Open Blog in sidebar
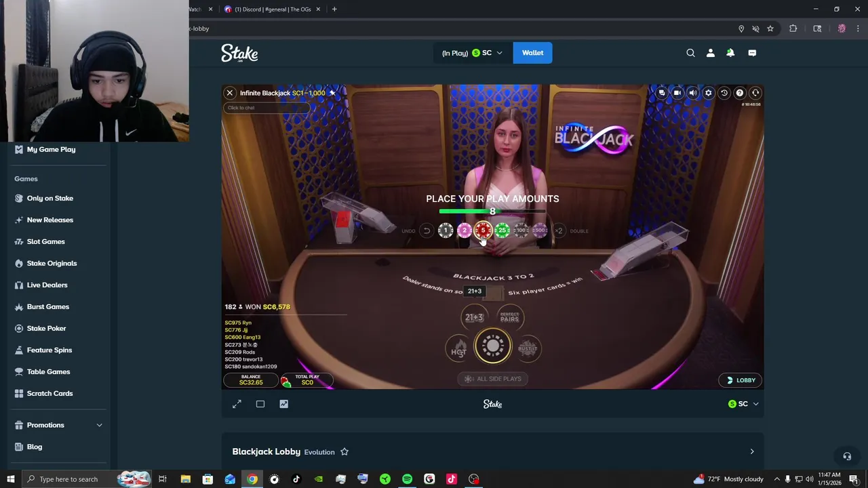The height and width of the screenshot is (488, 868). [x=34, y=447]
